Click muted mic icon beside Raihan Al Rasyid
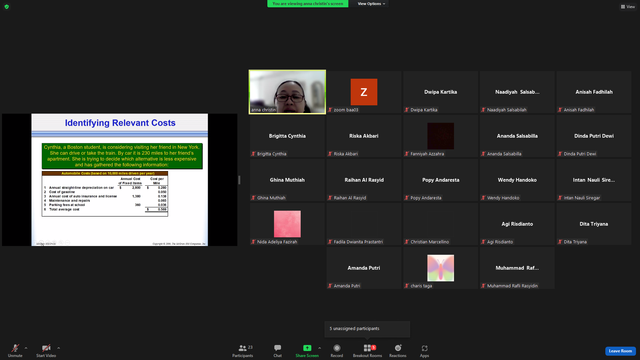Viewport: 640px width, 360px height. click(x=330, y=198)
